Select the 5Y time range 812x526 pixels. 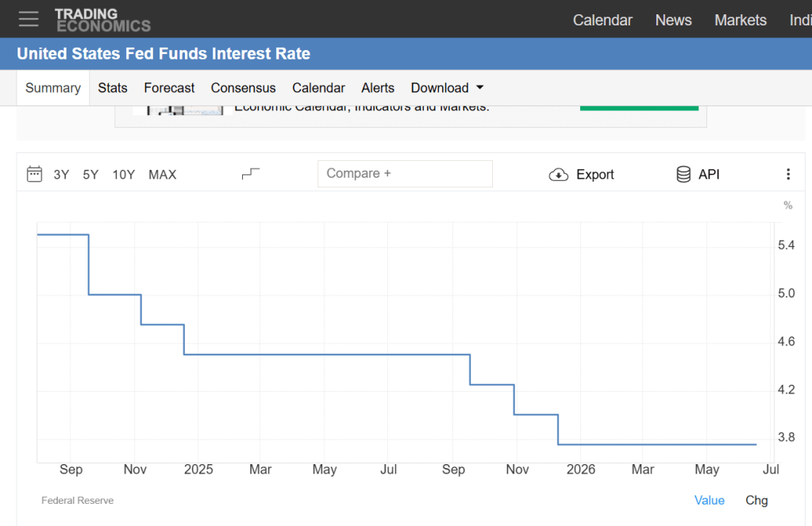tap(90, 175)
